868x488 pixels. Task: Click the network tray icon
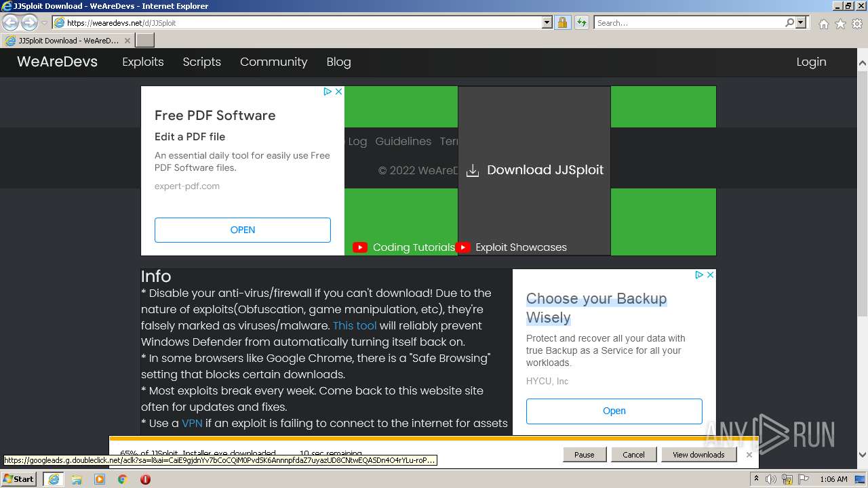(789, 479)
